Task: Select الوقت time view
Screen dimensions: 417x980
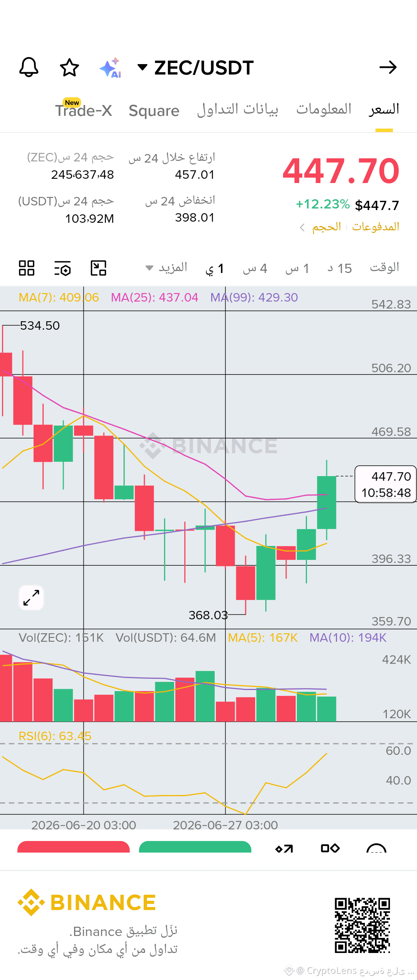Action: pyautogui.click(x=385, y=268)
